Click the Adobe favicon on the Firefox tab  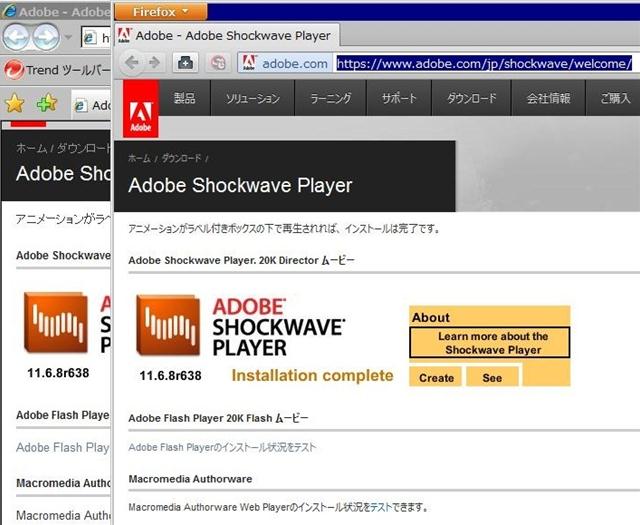point(124,36)
